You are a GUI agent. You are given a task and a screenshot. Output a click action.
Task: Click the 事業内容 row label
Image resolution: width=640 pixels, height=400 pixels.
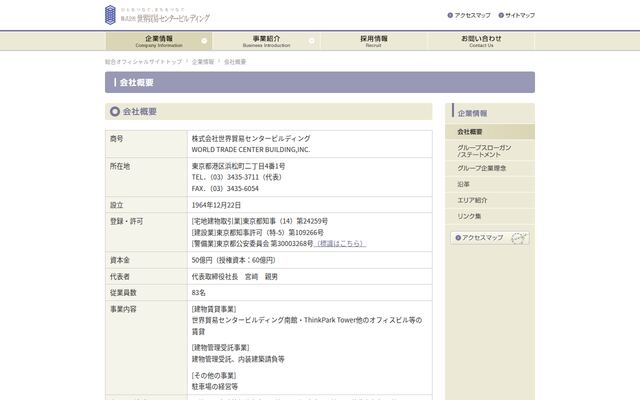123,309
